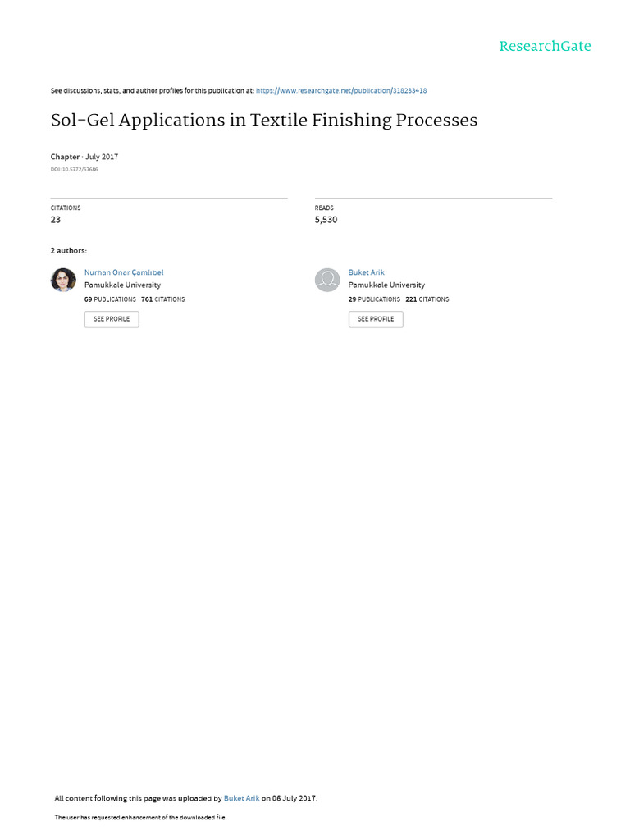Click the citations count 23
Viewport: 630px width, 840px height.
click(56, 220)
